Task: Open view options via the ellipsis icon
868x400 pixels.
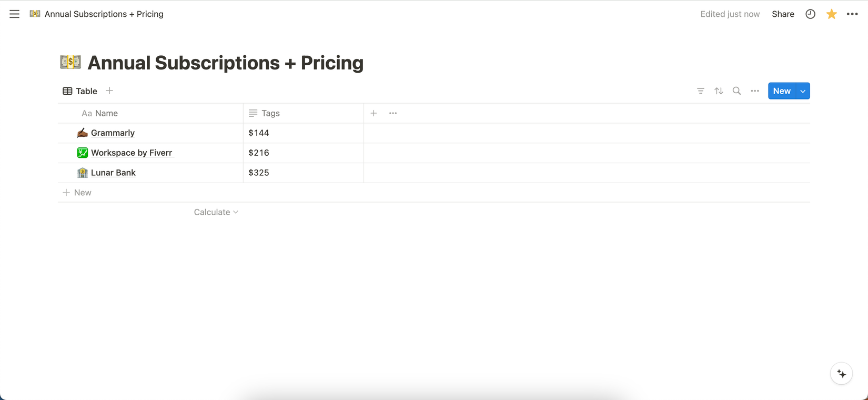Action: [x=755, y=91]
